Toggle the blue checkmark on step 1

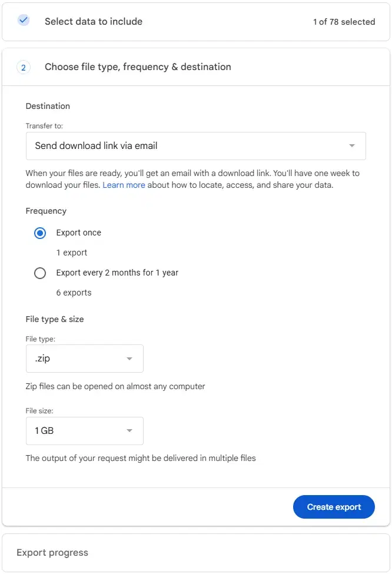coord(23,19)
